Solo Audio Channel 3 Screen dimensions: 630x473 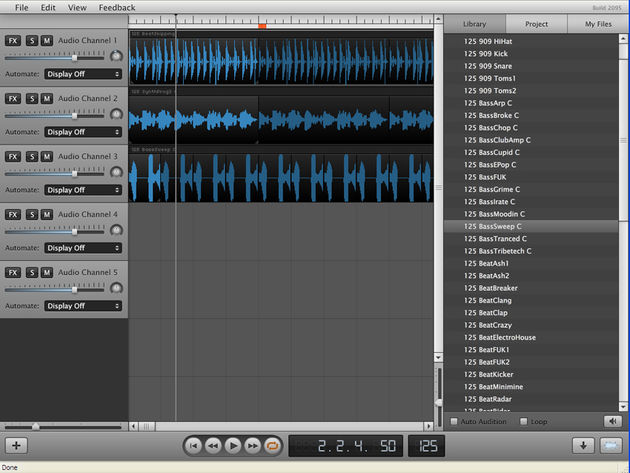click(32, 156)
